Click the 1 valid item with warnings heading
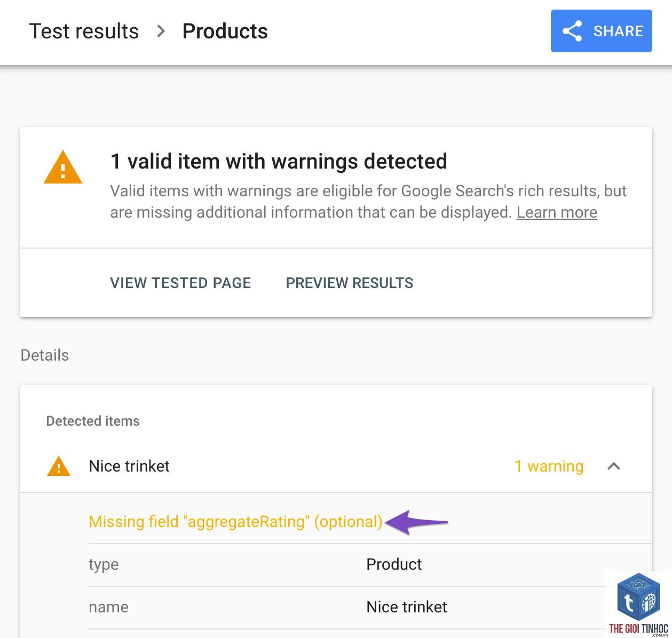The width and height of the screenshot is (672, 638). [x=279, y=161]
